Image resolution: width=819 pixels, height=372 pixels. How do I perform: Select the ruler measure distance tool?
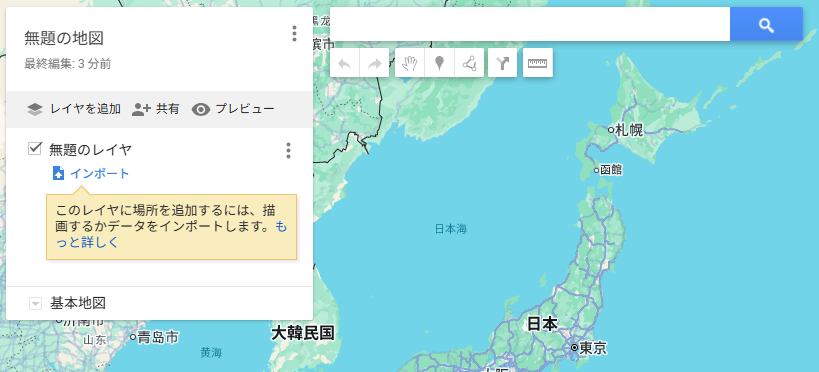pyautogui.click(x=537, y=63)
